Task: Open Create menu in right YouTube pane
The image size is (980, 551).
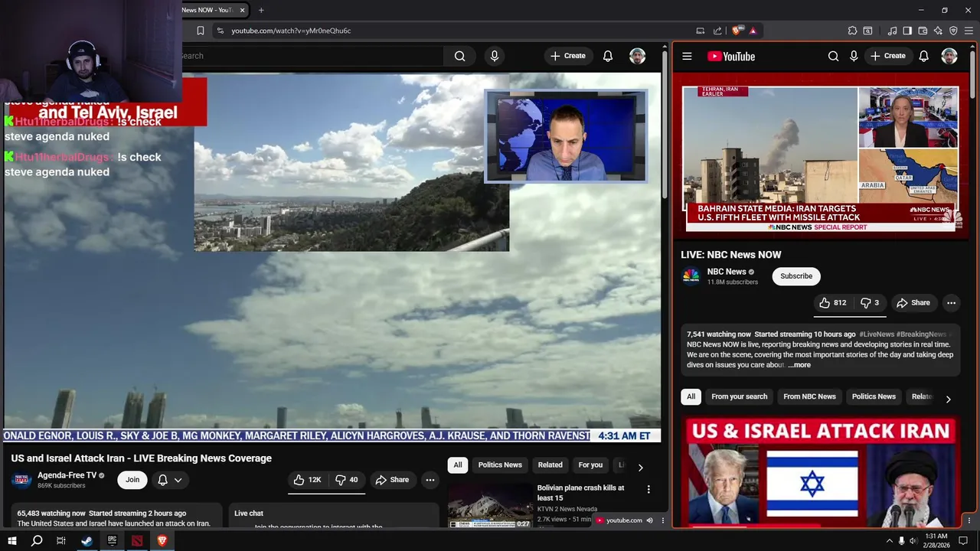Action: (887, 56)
